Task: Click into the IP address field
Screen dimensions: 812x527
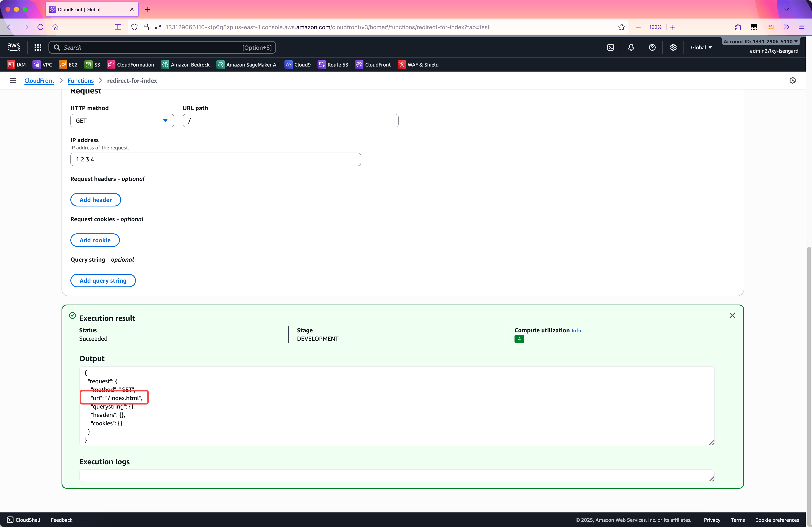Action: 215,160
